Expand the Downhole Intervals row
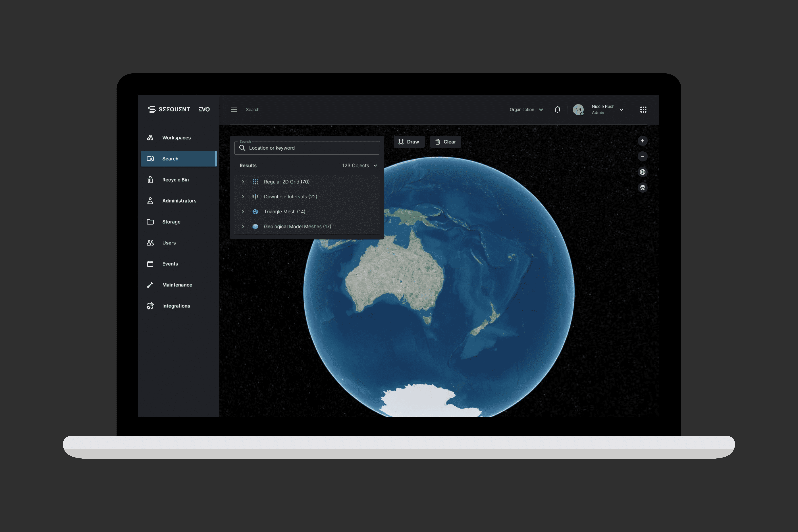798x532 pixels. (243, 197)
